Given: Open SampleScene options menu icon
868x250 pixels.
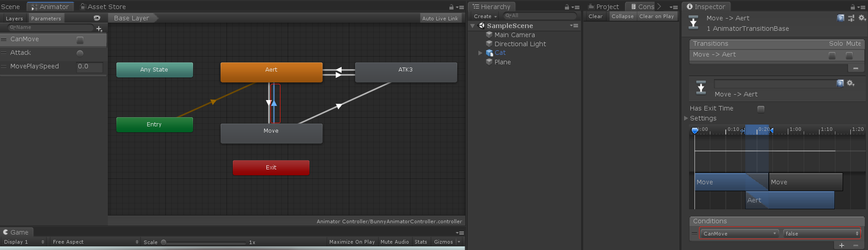Looking at the screenshot, I should (x=574, y=26).
